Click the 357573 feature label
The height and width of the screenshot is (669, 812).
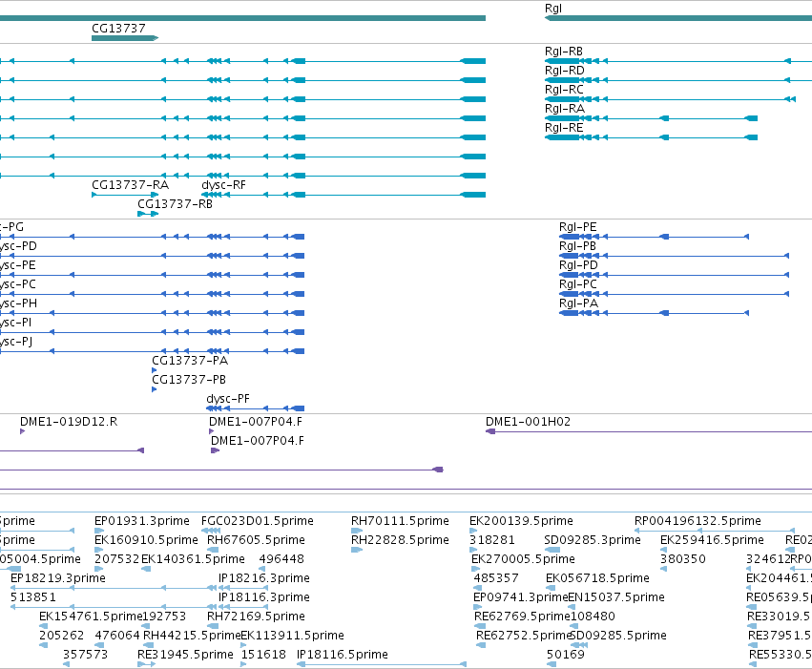pyautogui.click(x=86, y=655)
